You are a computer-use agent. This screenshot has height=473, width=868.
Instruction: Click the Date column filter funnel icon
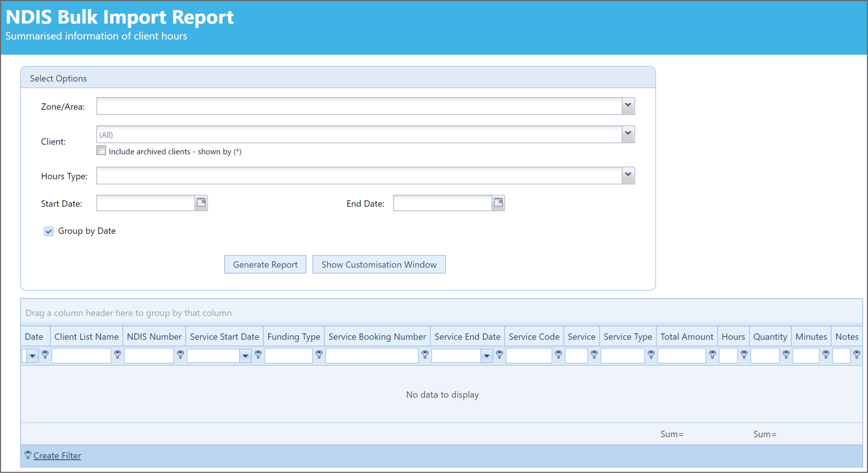(45, 355)
